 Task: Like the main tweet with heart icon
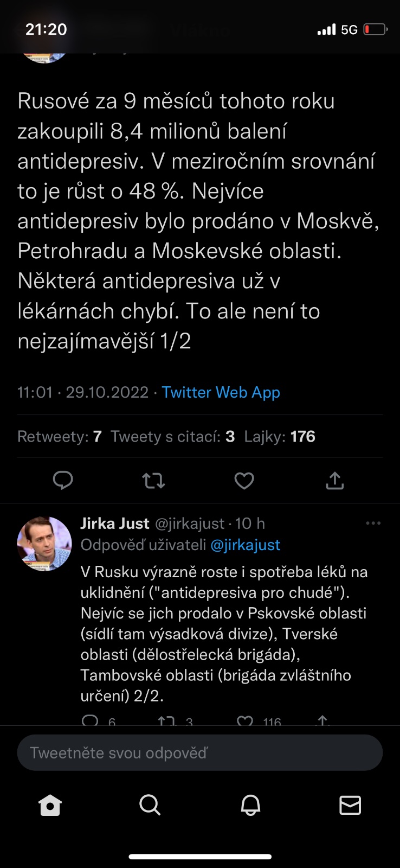coord(244,480)
